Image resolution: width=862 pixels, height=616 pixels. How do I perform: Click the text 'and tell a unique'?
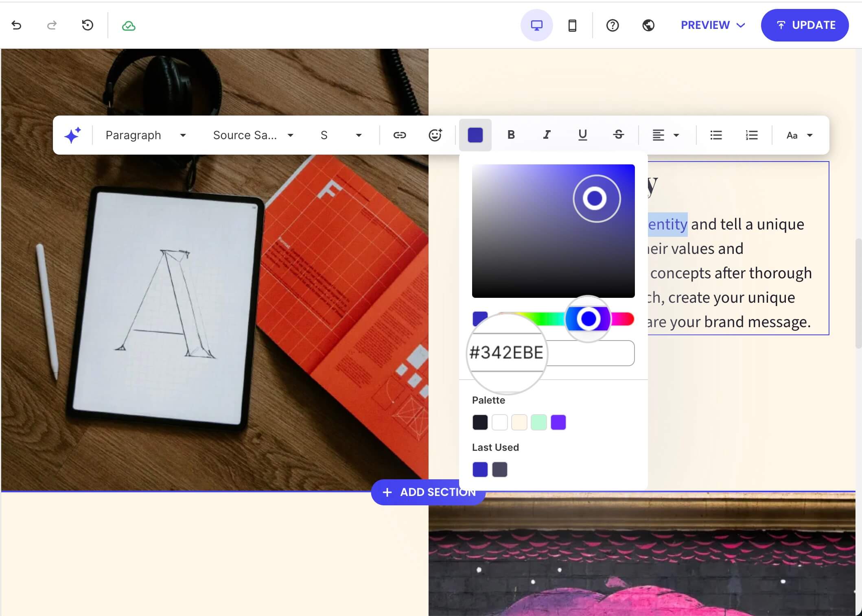coord(747,224)
